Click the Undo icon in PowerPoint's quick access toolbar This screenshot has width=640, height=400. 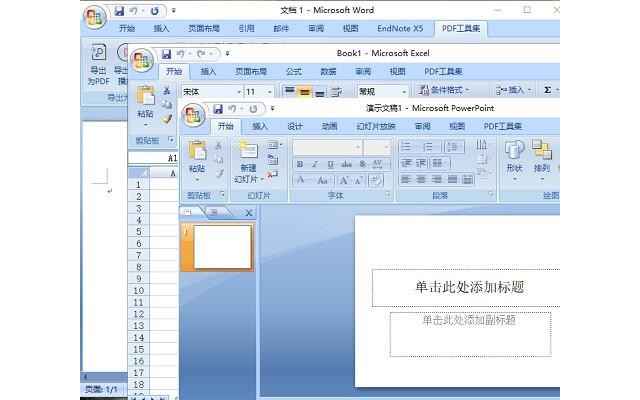click(232, 109)
